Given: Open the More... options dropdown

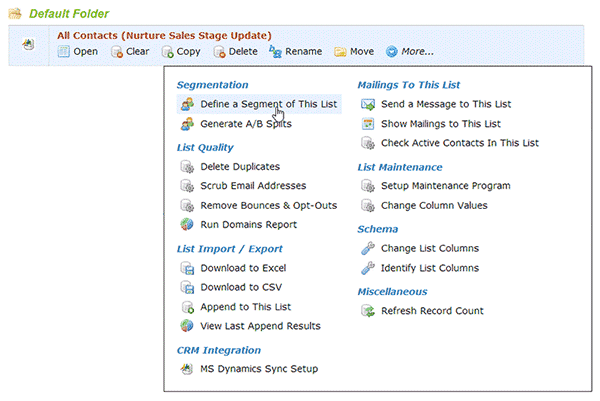Looking at the screenshot, I should click(x=410, y=51).
